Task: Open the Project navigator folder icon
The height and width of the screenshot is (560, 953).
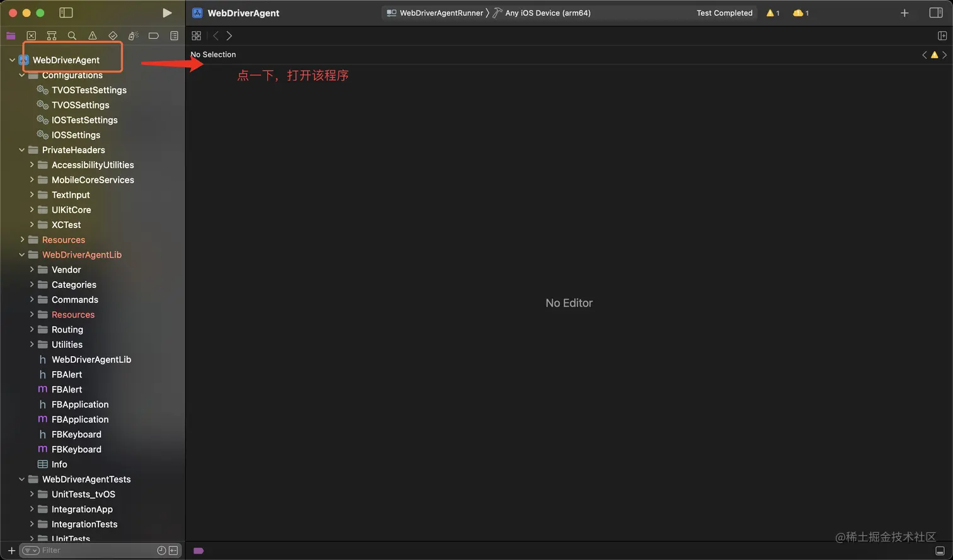Action: 11,36
